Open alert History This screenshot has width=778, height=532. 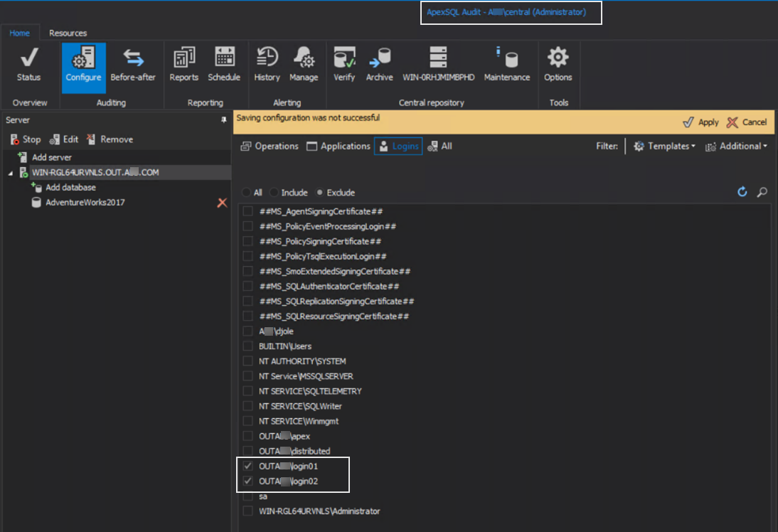267,65
